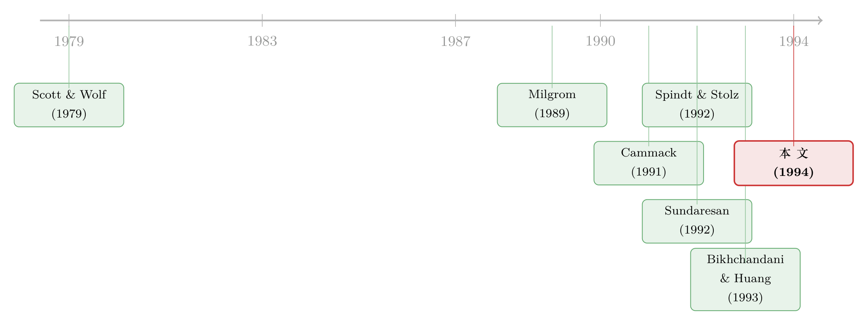Viewport: 868px width, 325px height.
Task: Open the Bikhchandani & Huang (1993) box
Action: (745, 279)
